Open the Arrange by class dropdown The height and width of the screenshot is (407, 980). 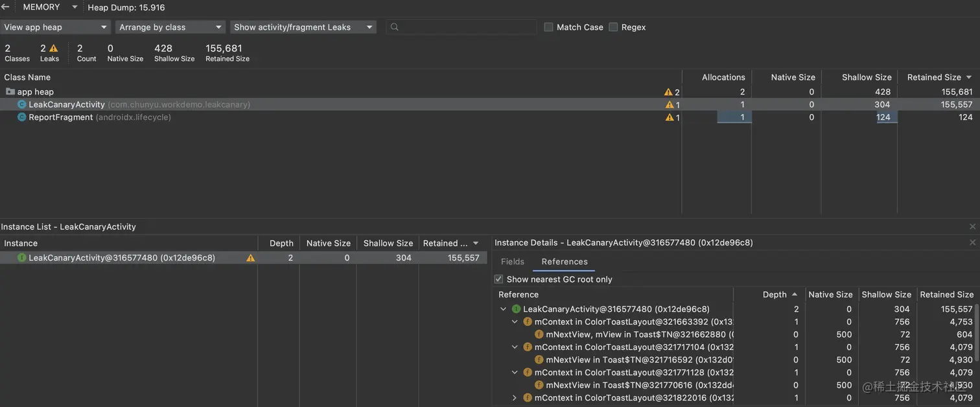pos(170,27)
